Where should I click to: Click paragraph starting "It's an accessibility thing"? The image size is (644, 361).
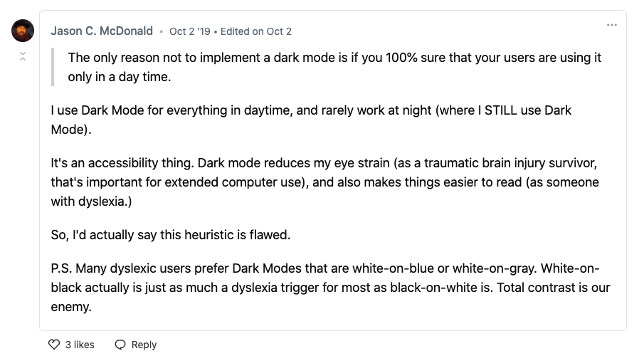pos(324,182)
